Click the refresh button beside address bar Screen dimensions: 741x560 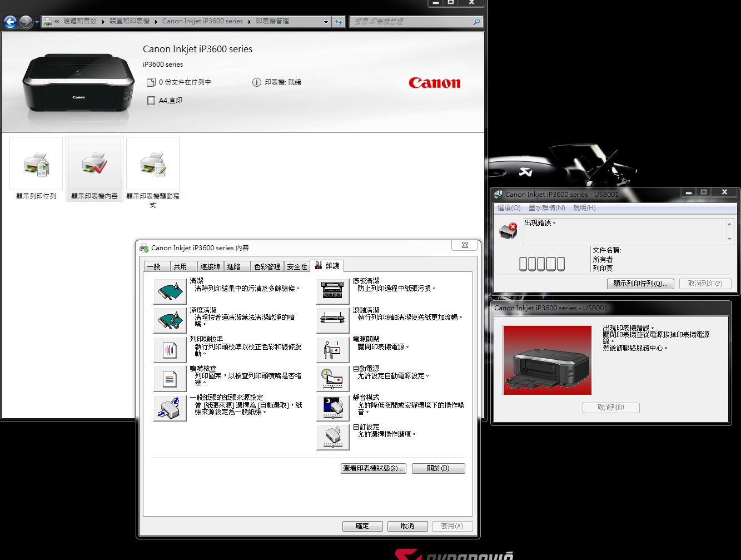tap(339, 22)
